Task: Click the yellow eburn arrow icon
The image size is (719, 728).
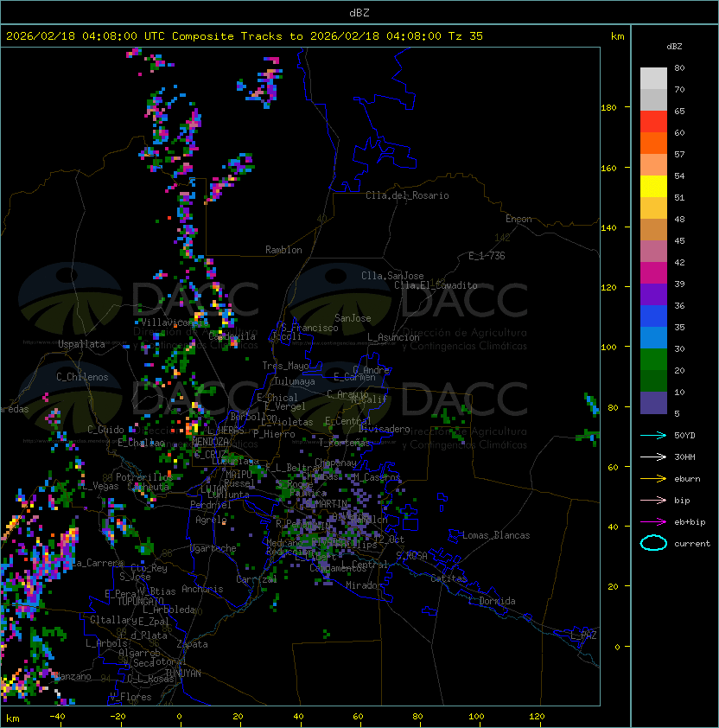Action: point(653,479)
